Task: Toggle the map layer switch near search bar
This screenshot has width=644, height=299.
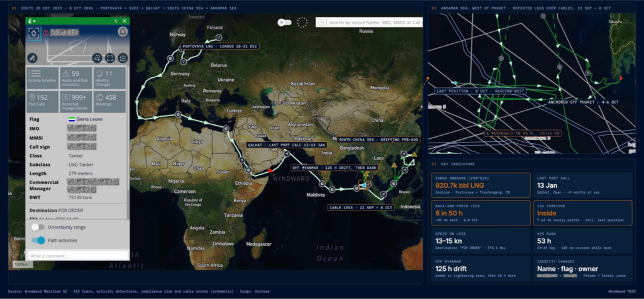Action: (x=285, y=22)
